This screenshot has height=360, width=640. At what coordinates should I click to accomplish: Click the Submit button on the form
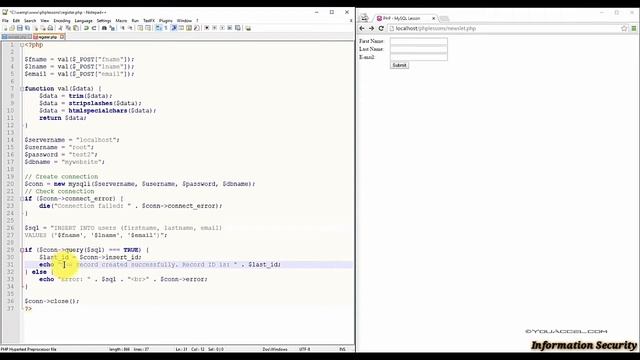point(399,65)
